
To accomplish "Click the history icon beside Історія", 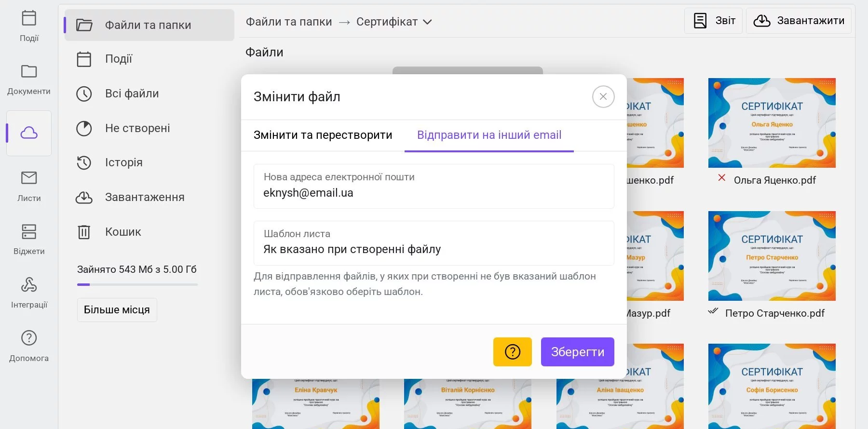I will (84, 162).
